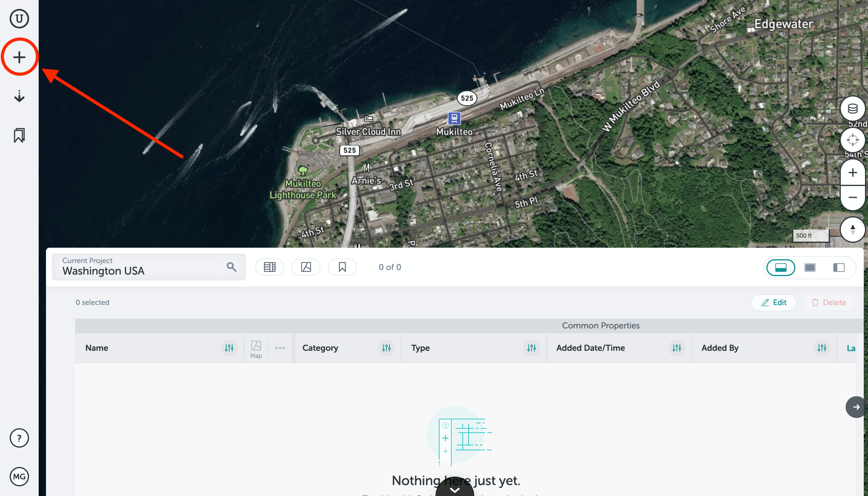Click the compass icon to reset north
This screenshot has height=496, width=868.
(x=853, y=229)
